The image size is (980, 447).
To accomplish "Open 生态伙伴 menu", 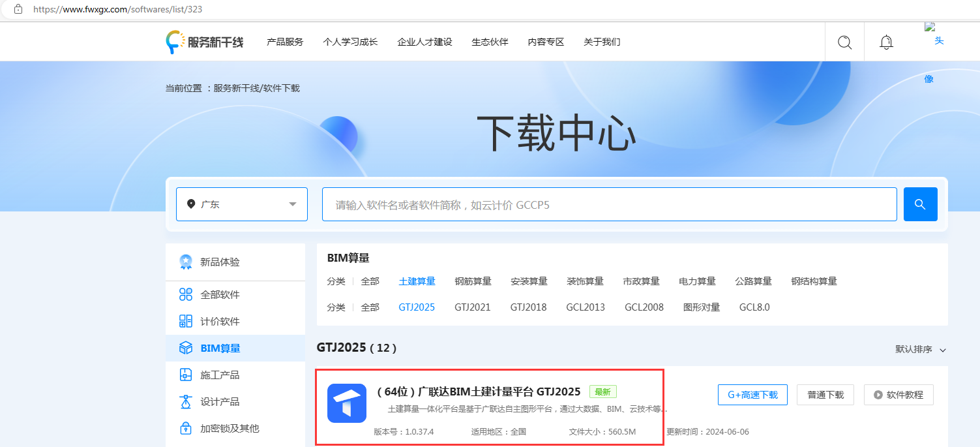I will (490, 42).
